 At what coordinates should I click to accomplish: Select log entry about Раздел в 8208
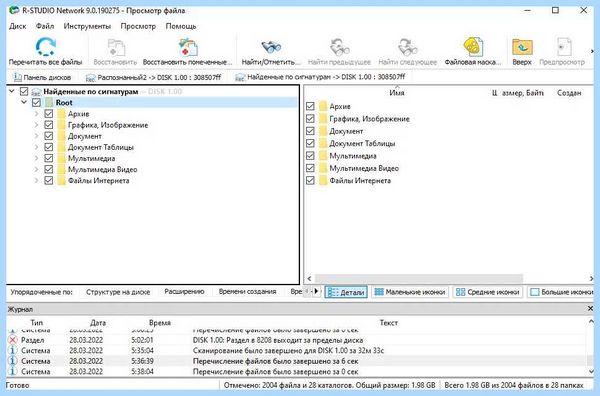pyautogui.click(x=296, y=340)
